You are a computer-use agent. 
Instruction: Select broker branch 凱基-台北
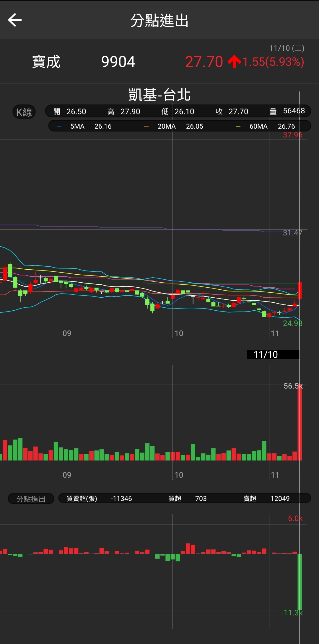click(159, 95)
